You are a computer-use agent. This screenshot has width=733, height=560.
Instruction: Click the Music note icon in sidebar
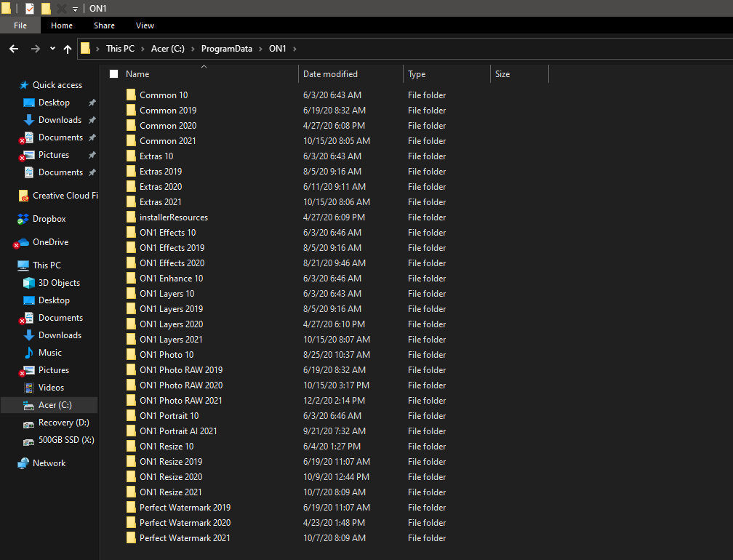click(x=29, y=353)
